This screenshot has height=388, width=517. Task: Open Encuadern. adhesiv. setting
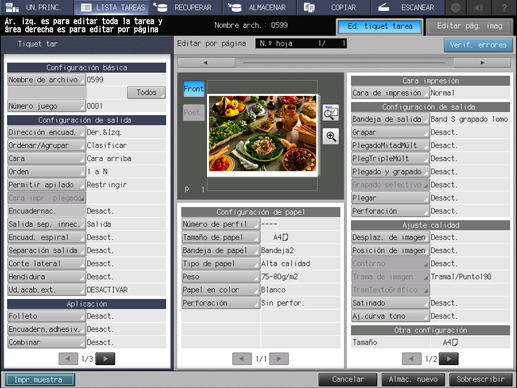click(x=47, y=329)
